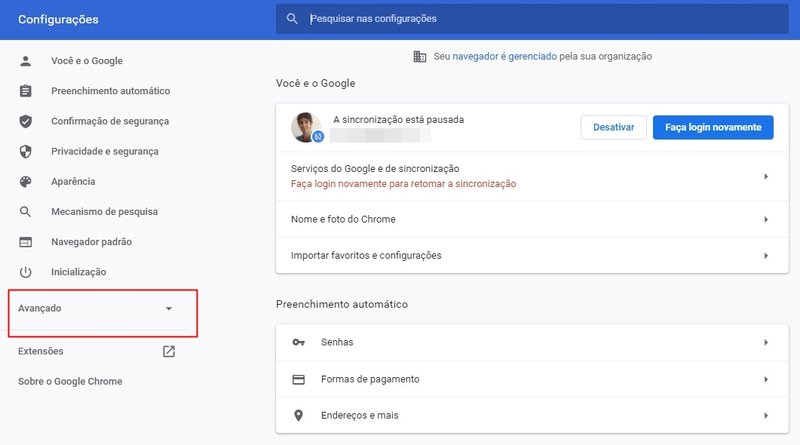
Task: Click the clipboard icon for Preenchimento automático
Action: click(26, 91)
